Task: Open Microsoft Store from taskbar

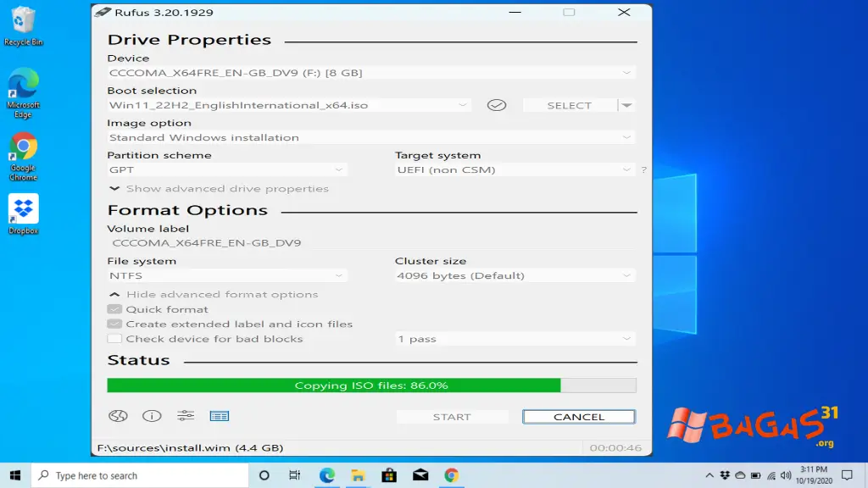Action: 389,475
